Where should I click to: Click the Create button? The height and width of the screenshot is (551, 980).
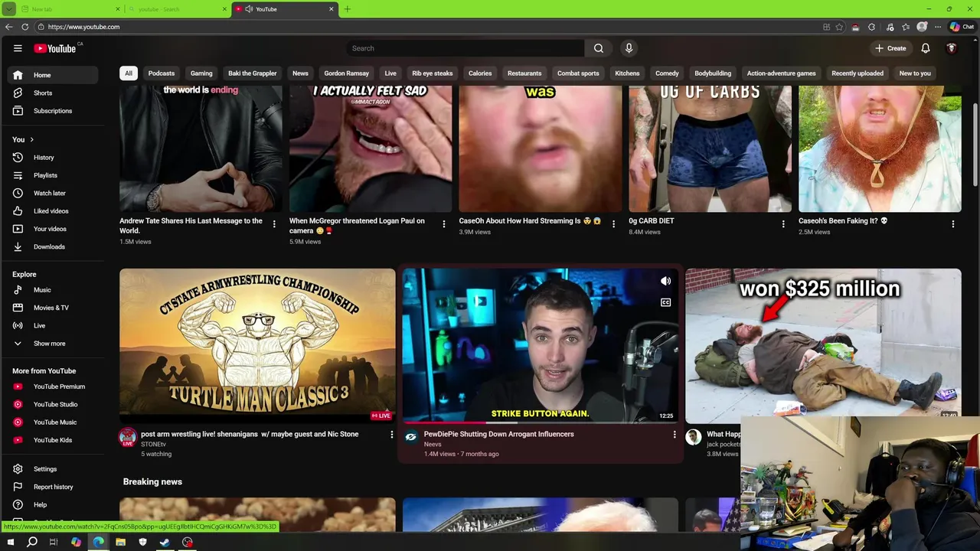point(890,48)
